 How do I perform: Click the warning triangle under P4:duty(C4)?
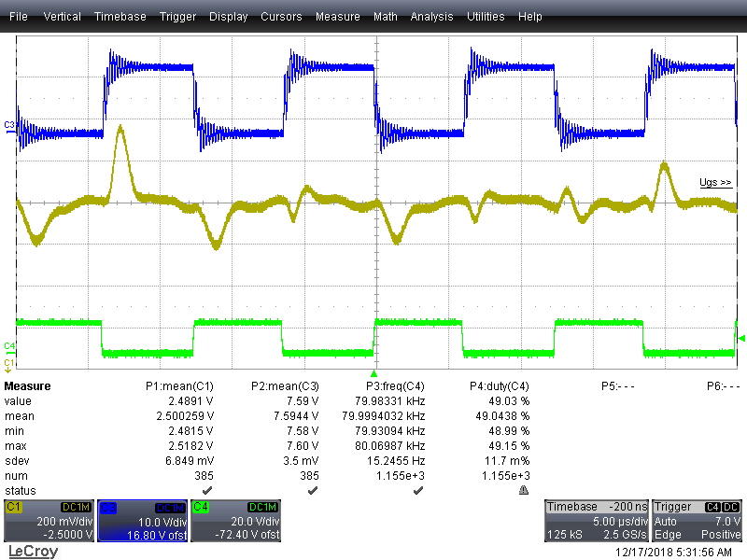[524, 489]
